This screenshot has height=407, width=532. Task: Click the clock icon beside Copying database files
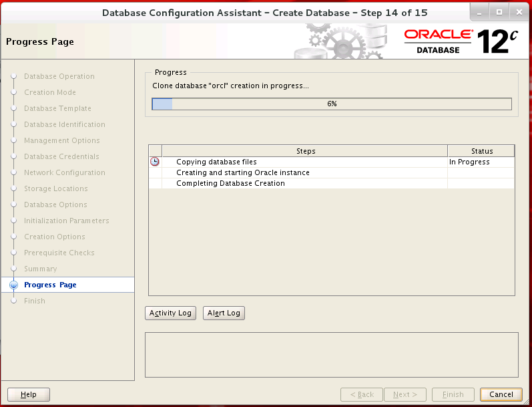click(155, 162)
